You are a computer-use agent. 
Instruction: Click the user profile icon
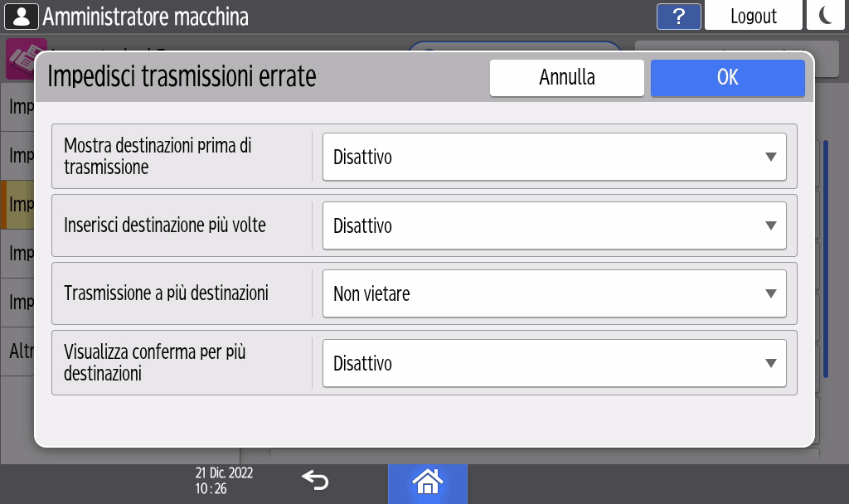(x=22, y=17)
